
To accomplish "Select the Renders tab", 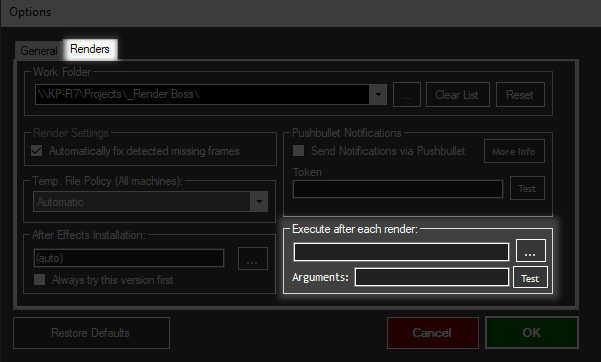I will 90,49.
